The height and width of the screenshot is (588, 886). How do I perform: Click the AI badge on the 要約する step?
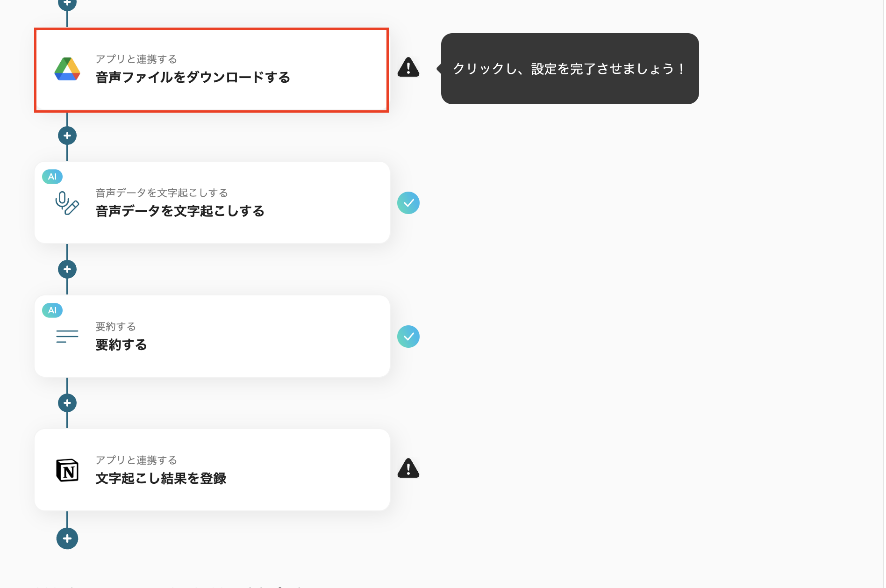click(x=53, y=310)
